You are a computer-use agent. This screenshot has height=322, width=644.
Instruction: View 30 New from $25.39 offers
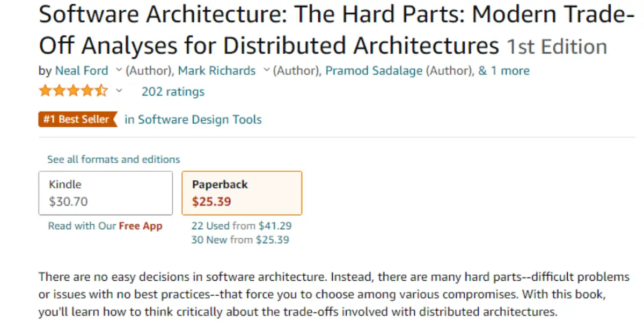click(240, 240)
